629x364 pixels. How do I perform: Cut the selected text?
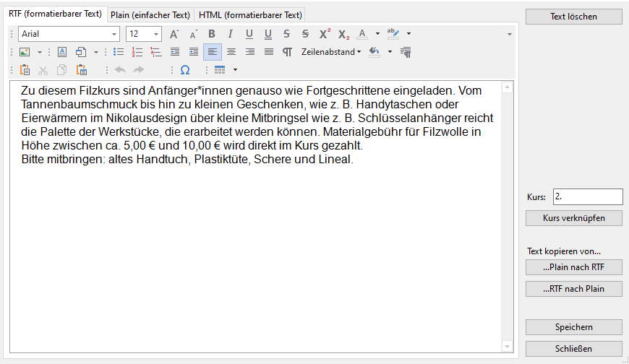(43, 70)
